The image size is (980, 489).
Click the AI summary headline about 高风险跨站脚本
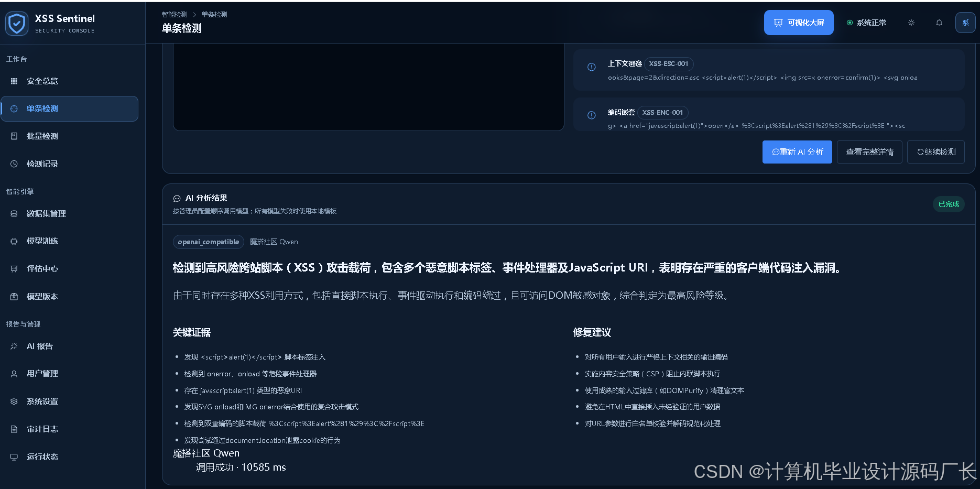pyautogui.click(x=508, y=268)
